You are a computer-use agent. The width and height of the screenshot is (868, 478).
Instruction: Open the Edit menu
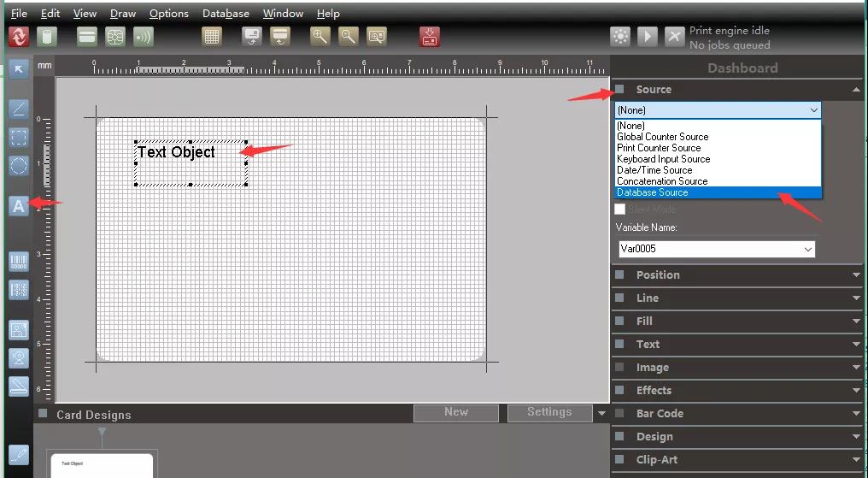tap(50, 14)
